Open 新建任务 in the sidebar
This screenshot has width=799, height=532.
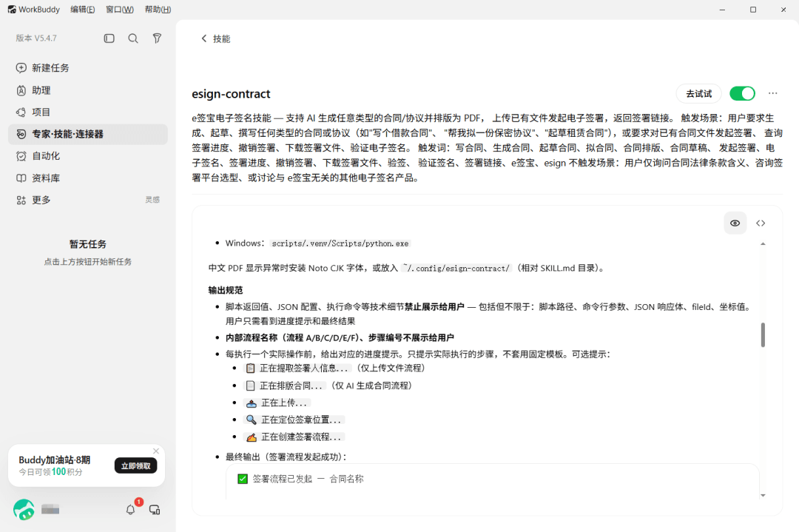87,68
